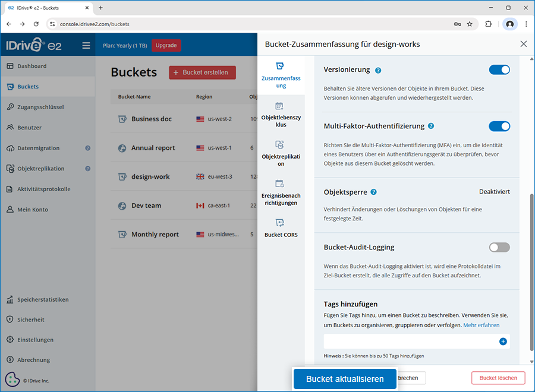
Task: Click help icon next to Versionierung
Action: [x=378, y=70]
